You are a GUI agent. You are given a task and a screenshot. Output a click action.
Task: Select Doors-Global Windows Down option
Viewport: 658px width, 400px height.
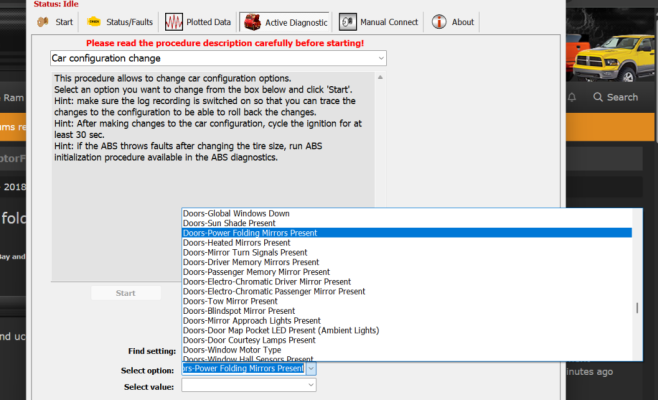point(407,213)
